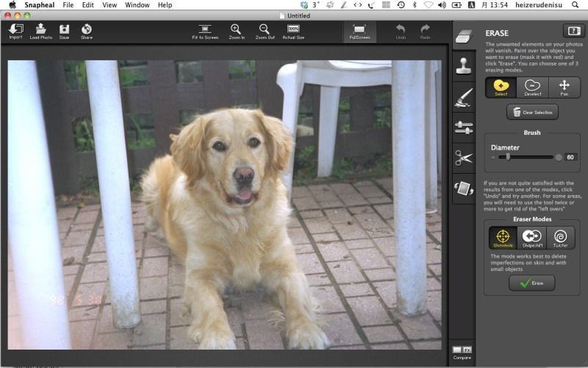588x368 pixels.
Task: Choose the Select brush mode
Action: pos(501,88)
